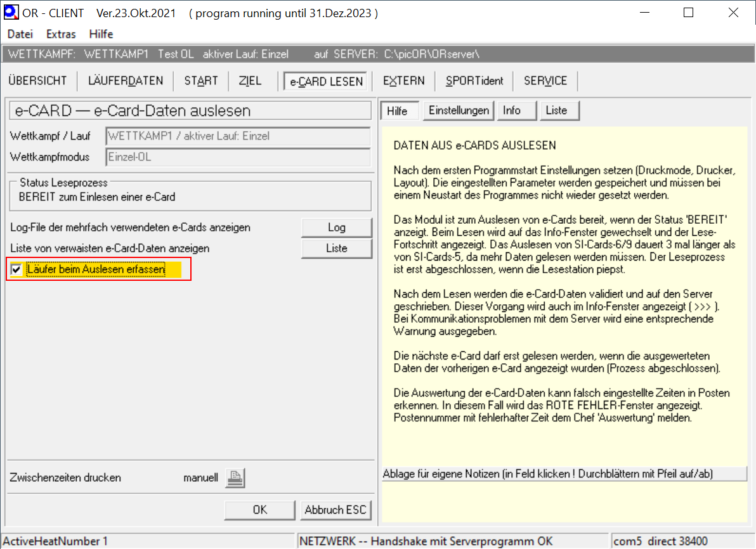Image resolution: width=756 pixels, height=549 pixels.
Task: Switch to the ÜBERSICHT module tab
Action: (x=37, y=81)
